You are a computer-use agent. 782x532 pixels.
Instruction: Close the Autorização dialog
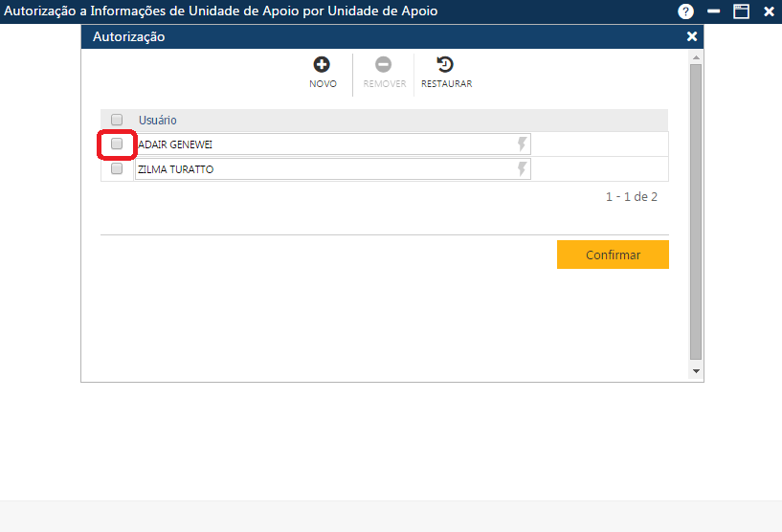[x=692, y=36]
